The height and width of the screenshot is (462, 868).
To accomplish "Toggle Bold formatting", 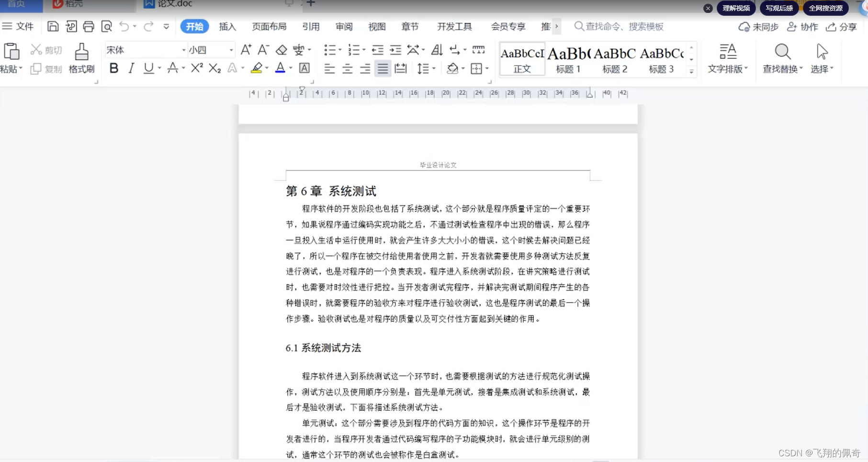I will pyautogui.click(x=114, y=68).
